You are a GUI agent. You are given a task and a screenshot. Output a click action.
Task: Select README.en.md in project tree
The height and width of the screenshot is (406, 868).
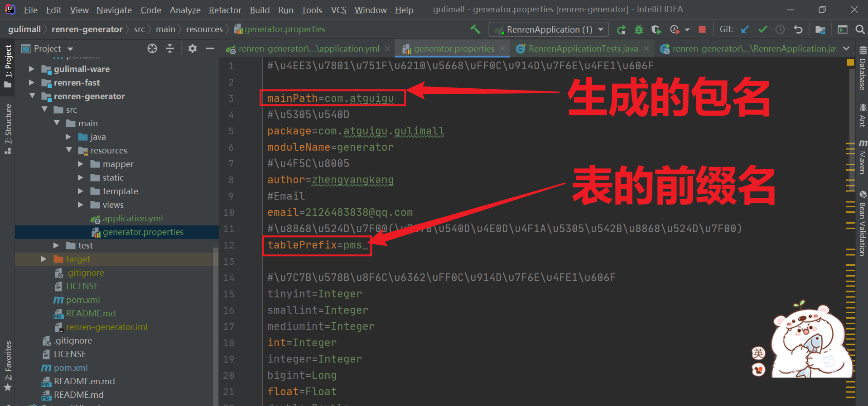click(84, 381)
